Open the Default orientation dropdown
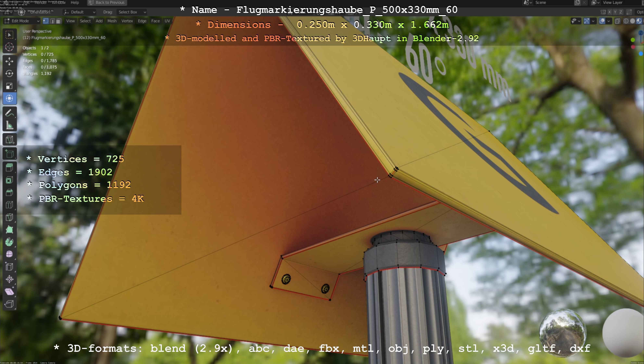This screenshot has width=644, height=364. point(80,12)
